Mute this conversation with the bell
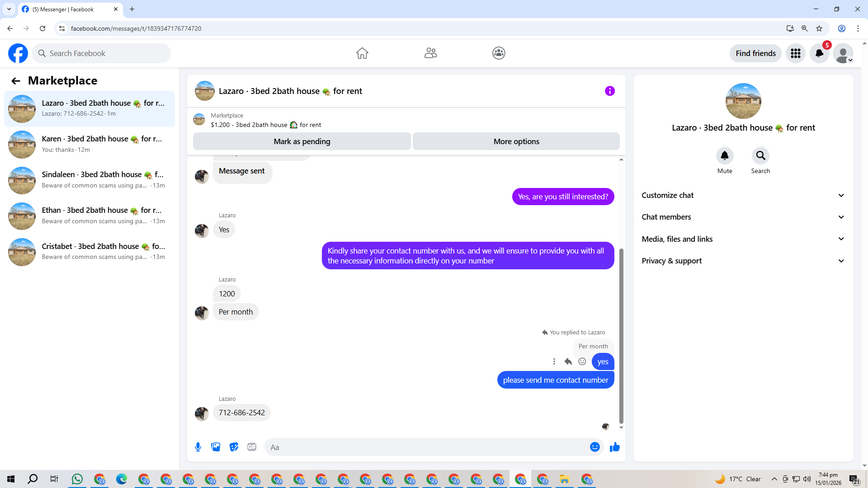This screenshot has height=488, width=868. tap(724, 156)
